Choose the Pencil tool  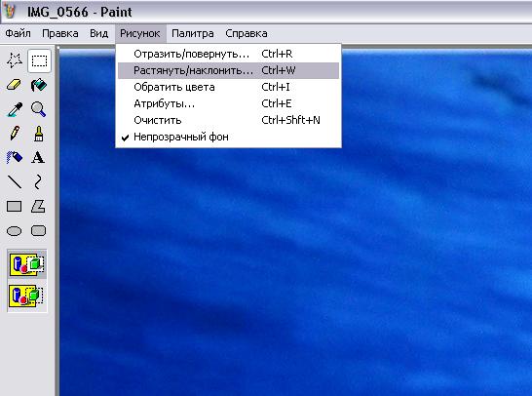pos(15,134)
